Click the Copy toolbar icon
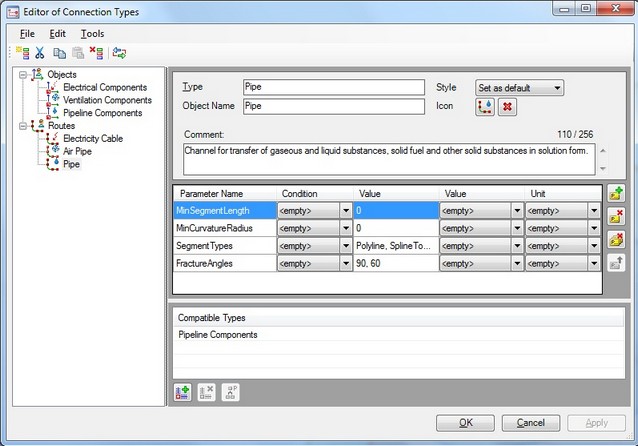This screenshot has height=446, width=638. coord(60,53)
